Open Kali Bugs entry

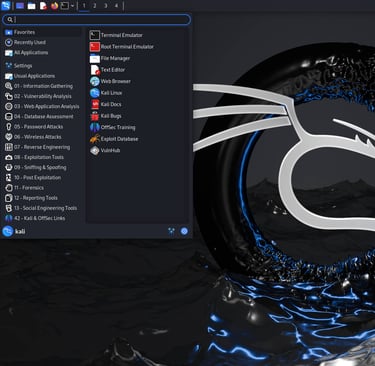[x=137, y=116]
